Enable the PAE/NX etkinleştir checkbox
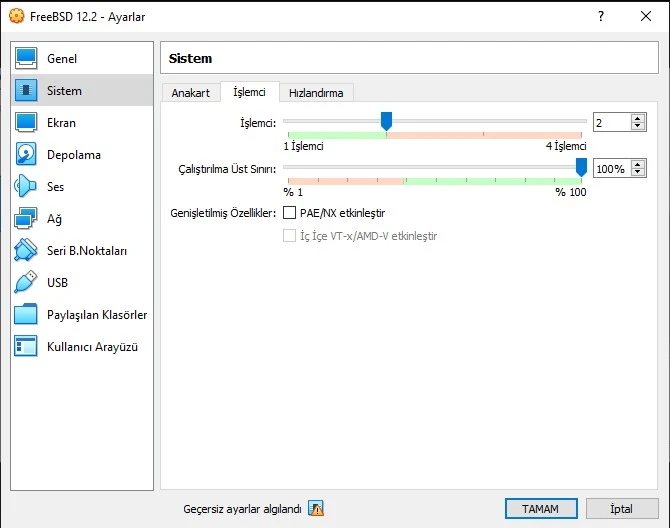Viewport: 670px width, 528px height. click(x=289, y=213)
